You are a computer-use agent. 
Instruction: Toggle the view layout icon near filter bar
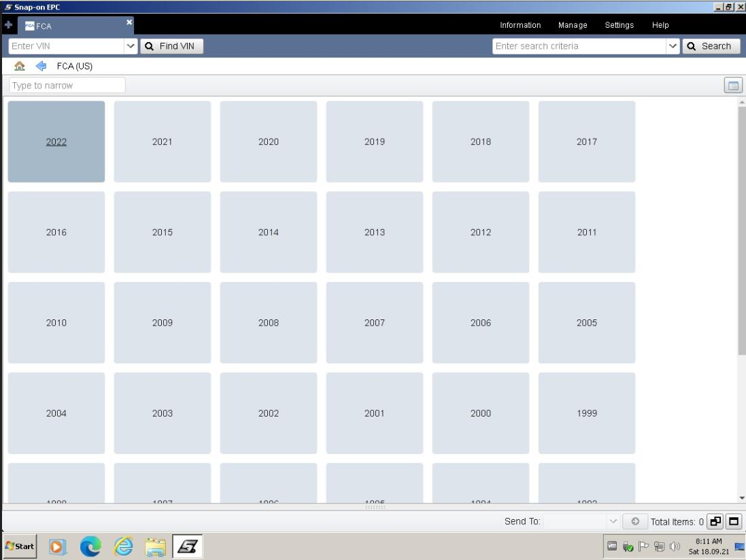(733, 86)
